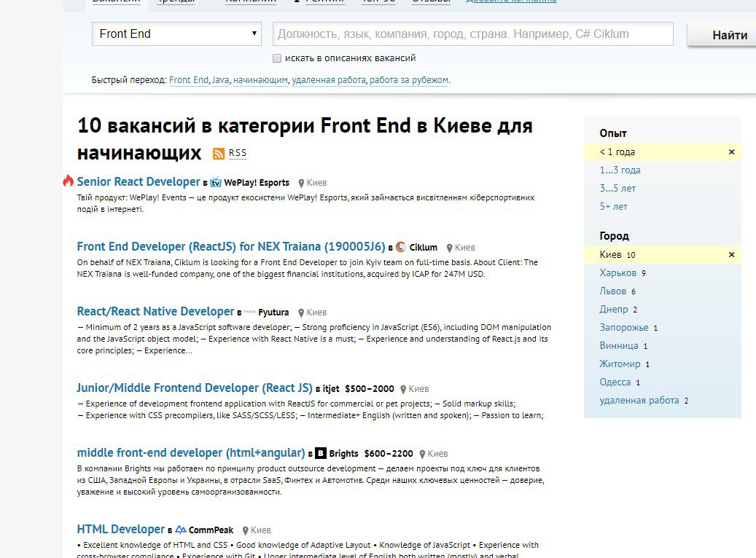
Task: Open Brights company name
Action: 344,454
